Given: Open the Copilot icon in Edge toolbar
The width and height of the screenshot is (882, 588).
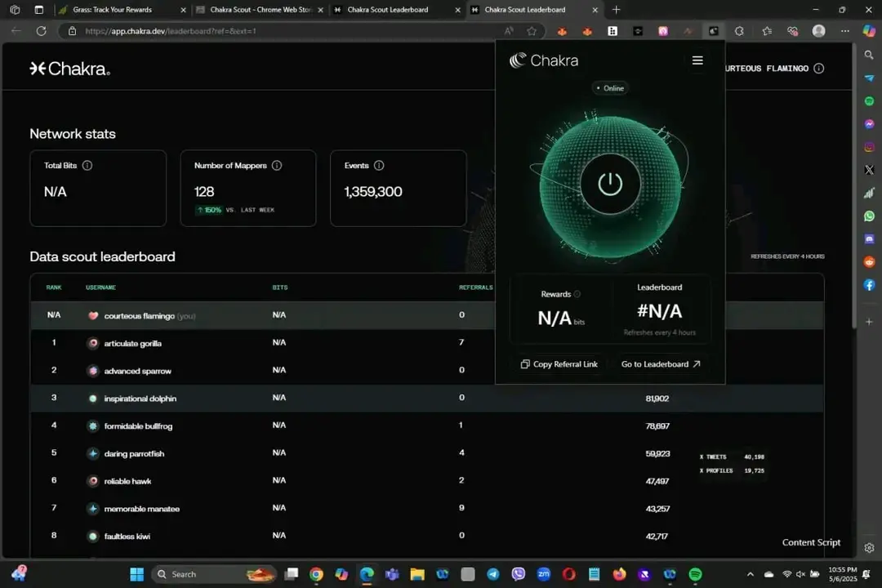Looking at the screenshot, I should tap(869, 31).
